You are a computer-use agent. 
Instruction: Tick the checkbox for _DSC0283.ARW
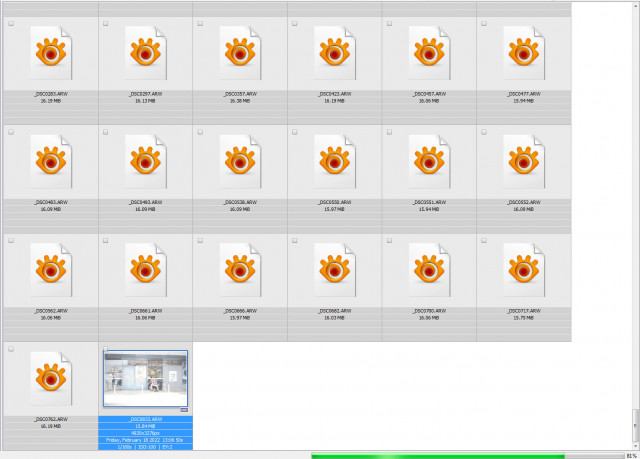coord(11,24)
